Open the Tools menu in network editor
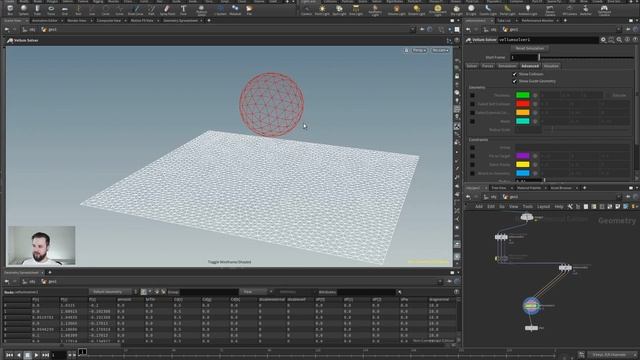The image size is (640, 360). (x=528, y=207)
